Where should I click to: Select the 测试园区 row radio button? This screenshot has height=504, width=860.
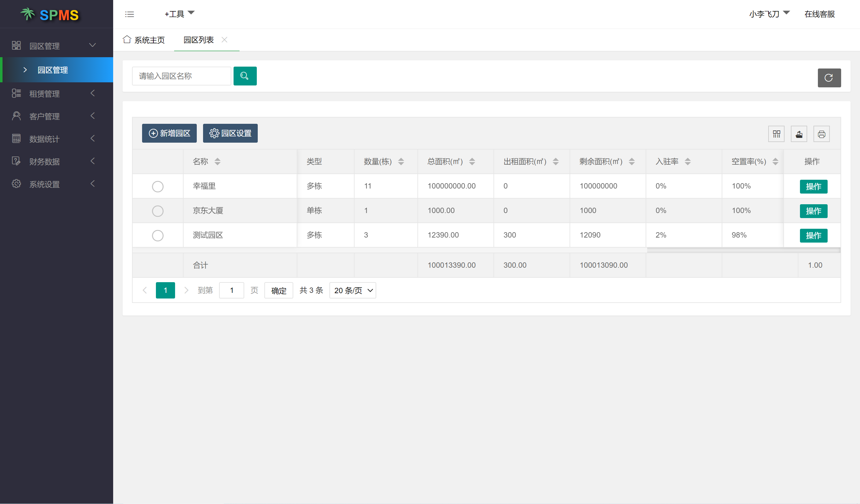158,235
